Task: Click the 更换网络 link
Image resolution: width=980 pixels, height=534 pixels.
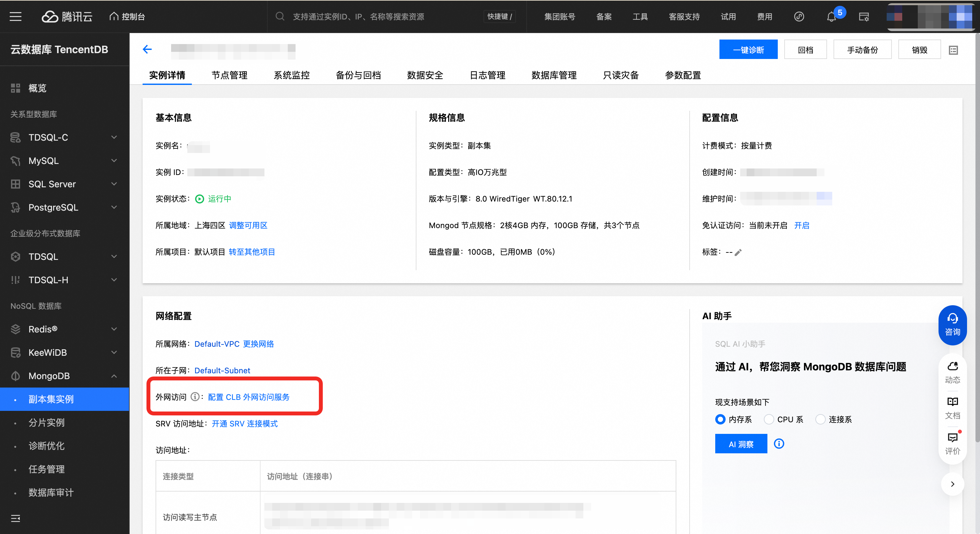Action: [x=258, y=344]
